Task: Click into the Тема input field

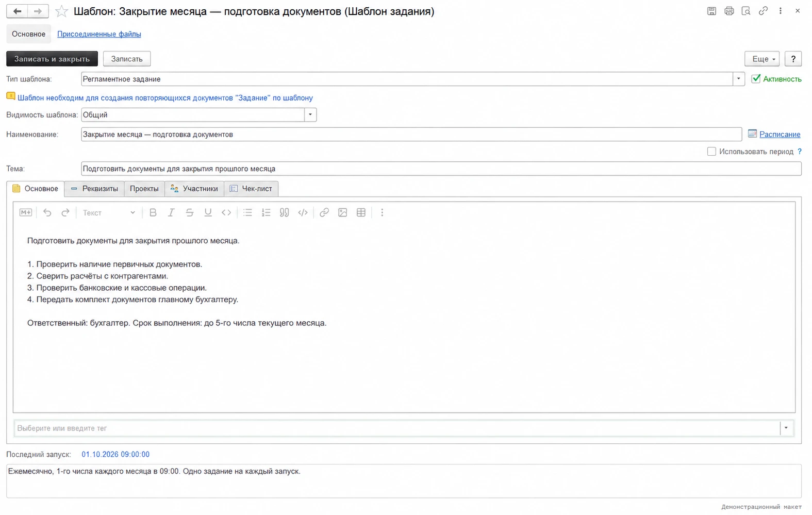Action: pyautogui.click(x=441, y=169)
